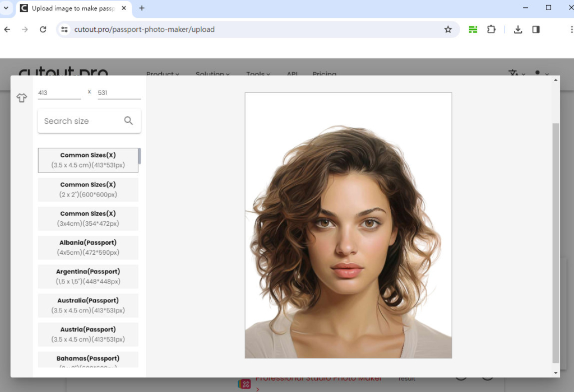Click the search magnifier icon
Viewport: 574px width, 392px height.
pos(128,120)
